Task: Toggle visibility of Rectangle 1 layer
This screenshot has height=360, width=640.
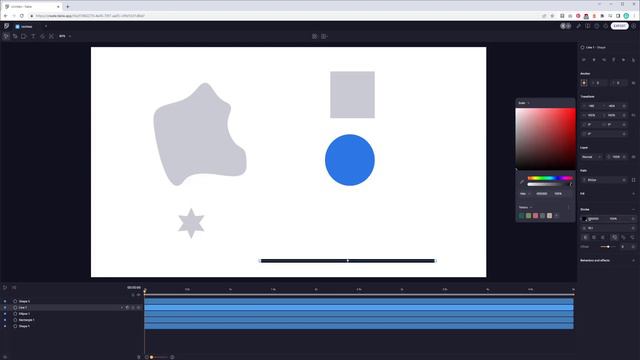Action: (5, 320)
